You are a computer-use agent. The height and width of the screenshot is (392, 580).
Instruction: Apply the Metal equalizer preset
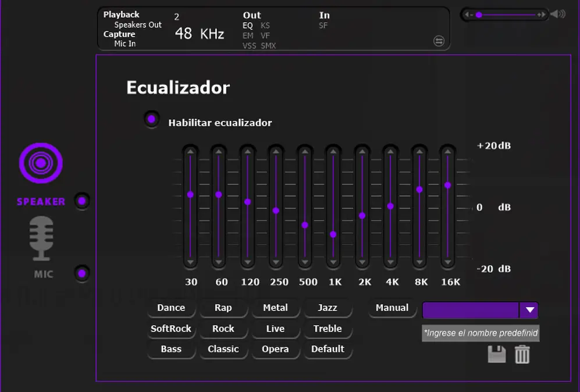click(x=275, y=308)
